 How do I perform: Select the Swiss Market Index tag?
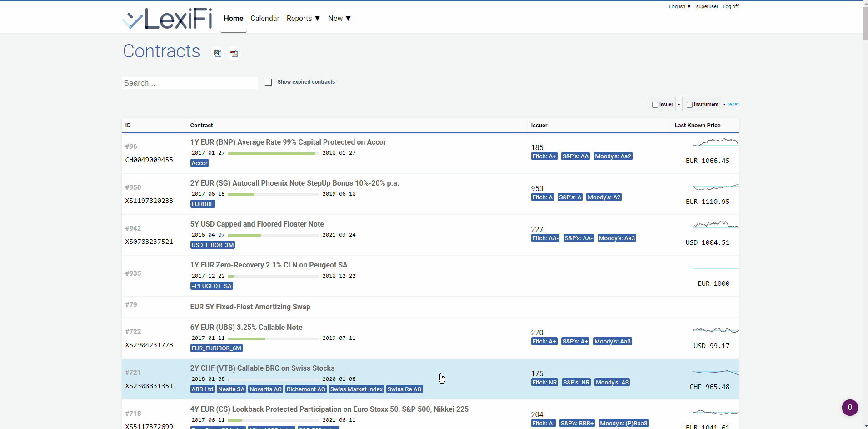point(356,389)
